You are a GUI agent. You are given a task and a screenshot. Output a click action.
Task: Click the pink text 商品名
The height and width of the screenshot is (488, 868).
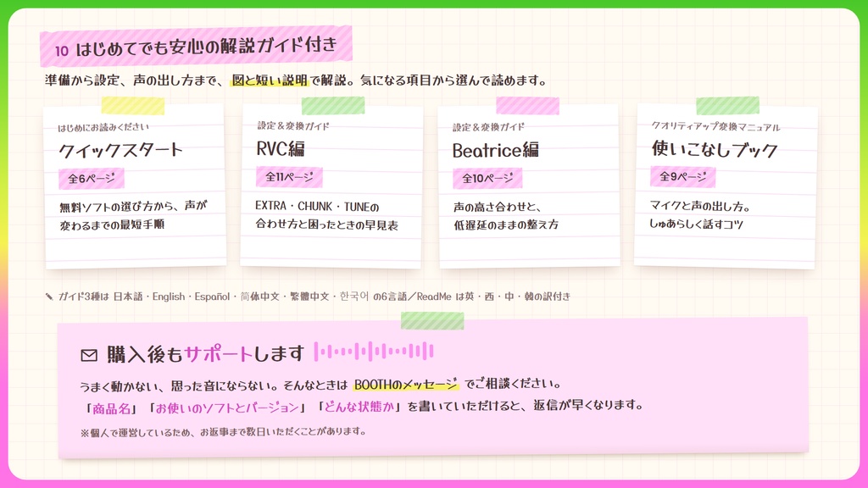(111, 408)
